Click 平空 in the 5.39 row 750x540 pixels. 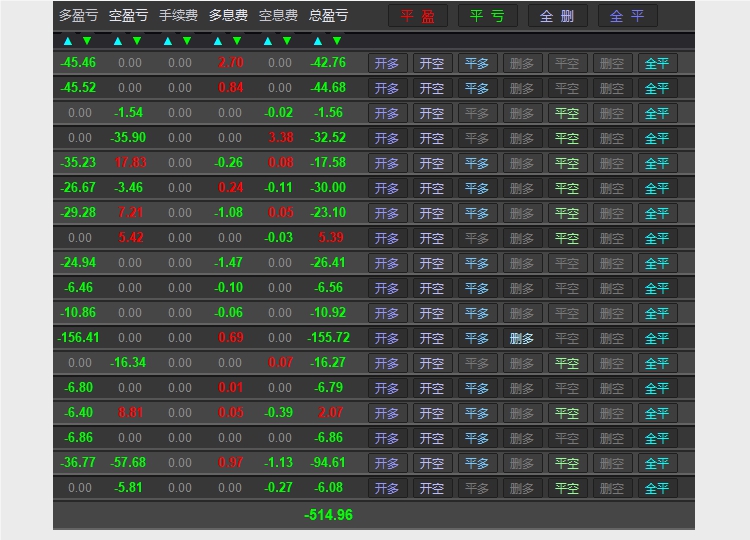tap(567, 238)
